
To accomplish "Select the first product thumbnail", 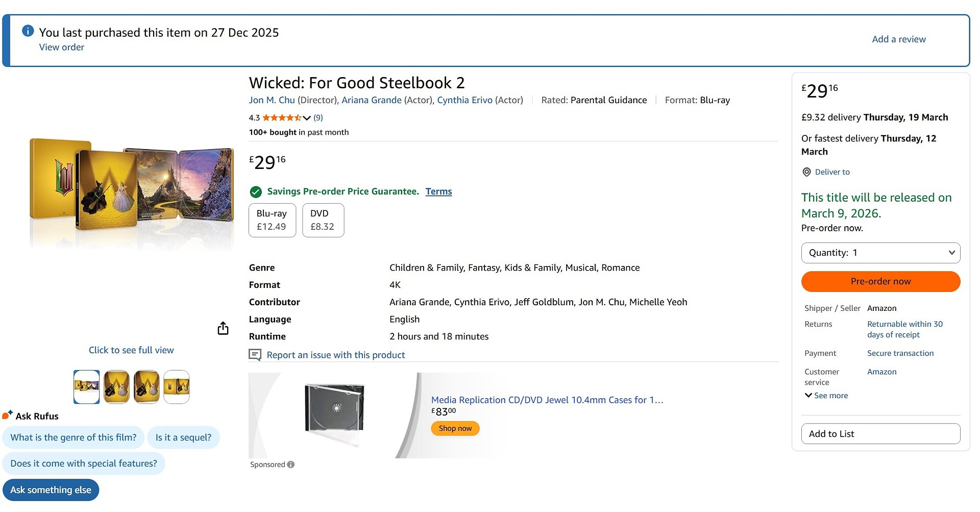I will [x=87, y=387].
